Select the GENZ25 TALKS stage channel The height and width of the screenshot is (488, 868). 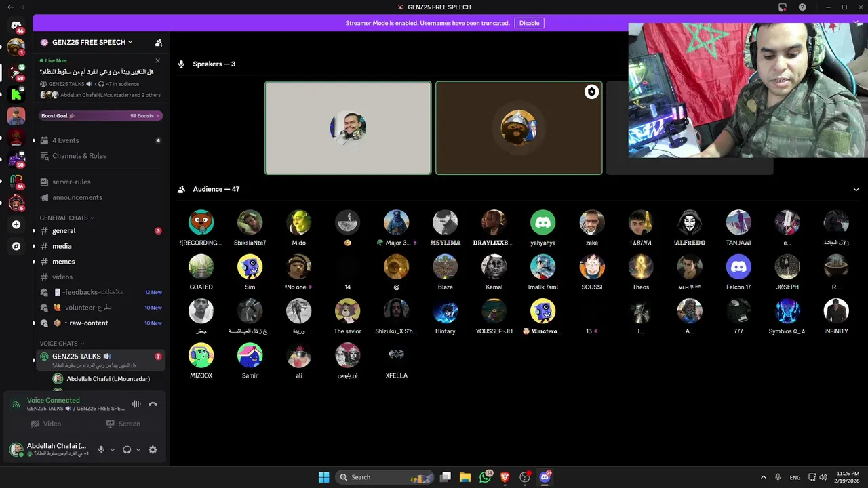[100, 360]
